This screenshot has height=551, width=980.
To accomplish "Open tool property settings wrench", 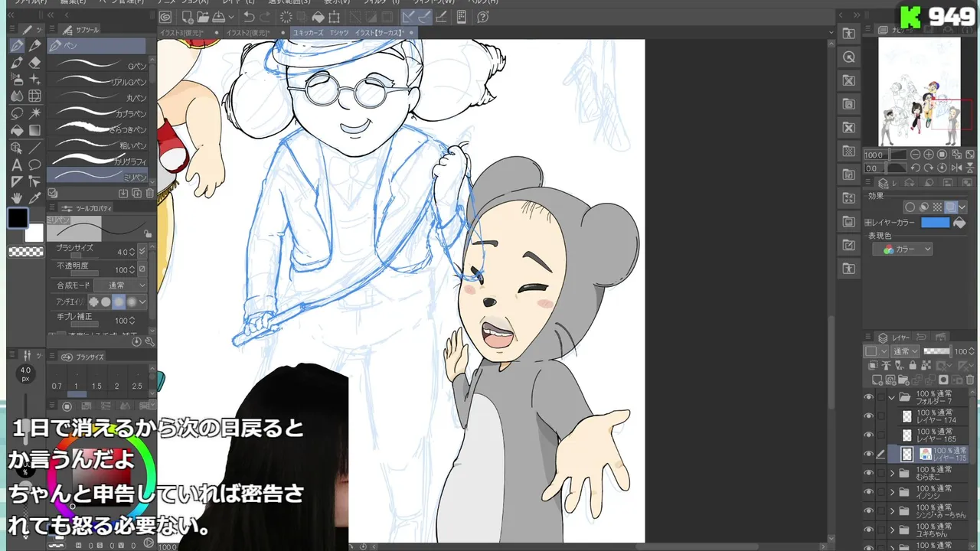I will (149, 341).
